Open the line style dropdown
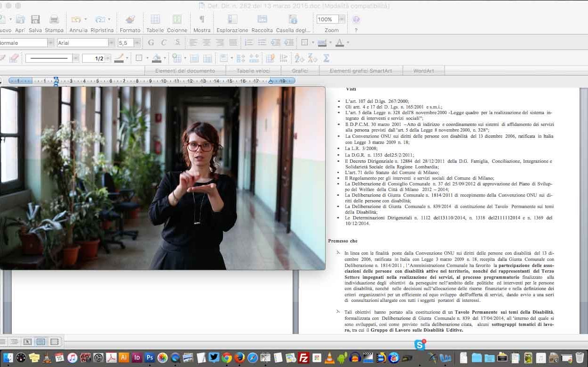588x367 pixels. 76,58
